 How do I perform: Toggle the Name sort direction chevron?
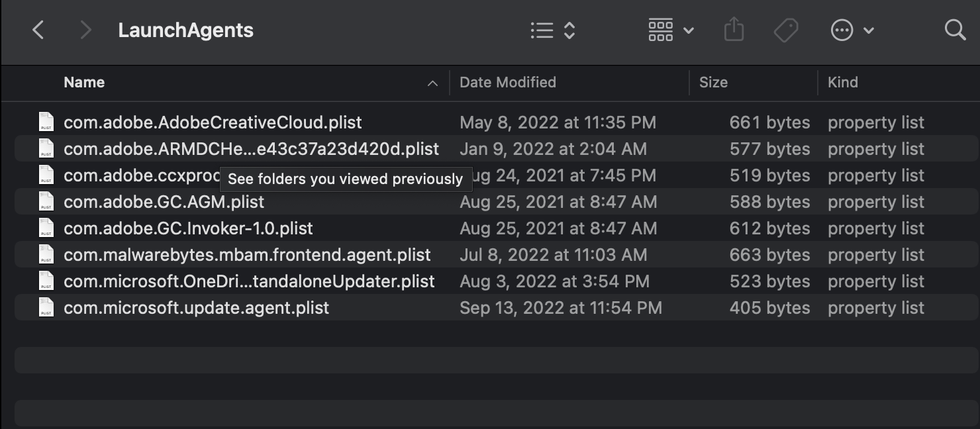click(432, 83)
